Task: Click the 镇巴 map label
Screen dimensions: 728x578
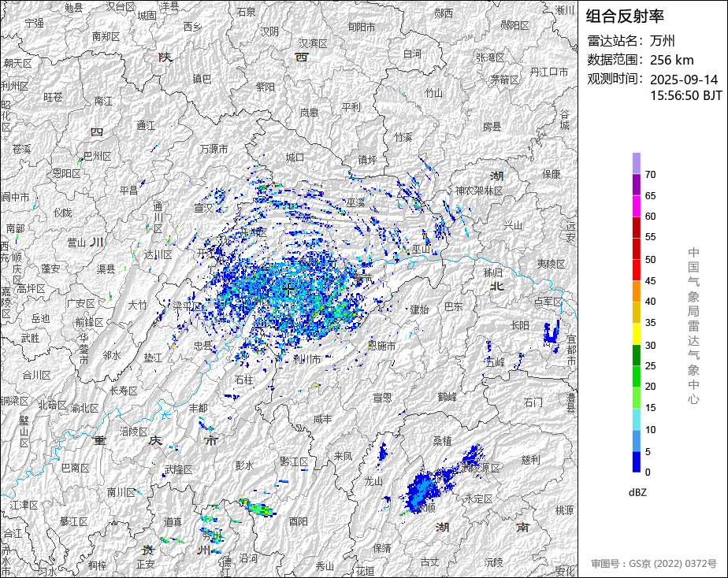Action: pos(202,79)
